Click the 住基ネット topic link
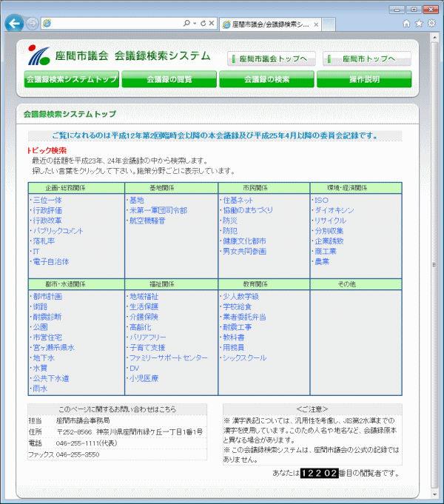 coord(238,200)
